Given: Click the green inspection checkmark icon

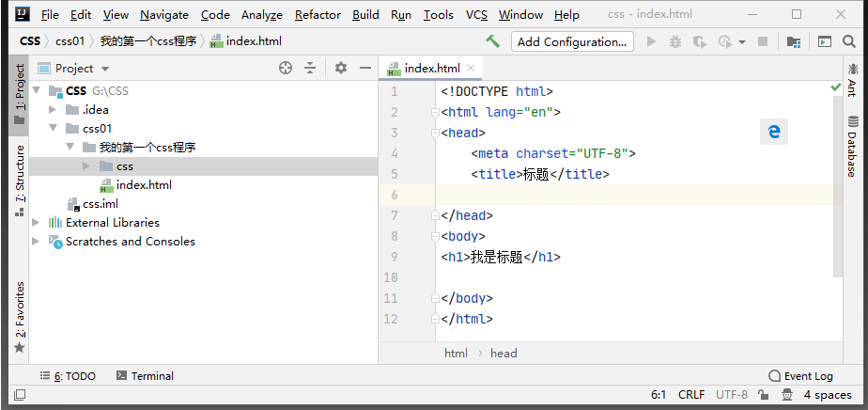Looking at the screenshot, I should (836, 87).
